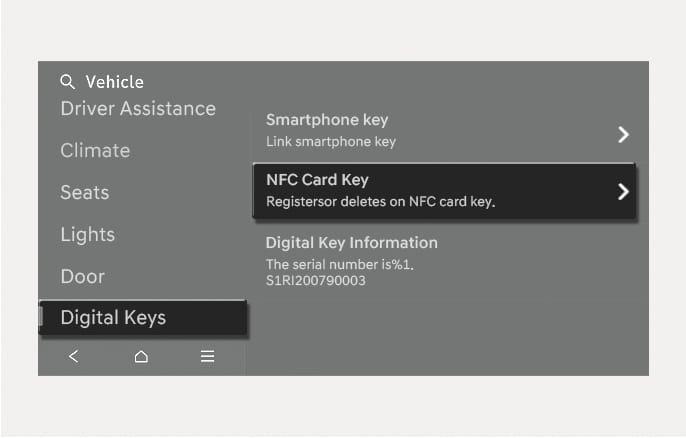
Task: Click the serial number S1RI200790003
Action: click(316, 281)
